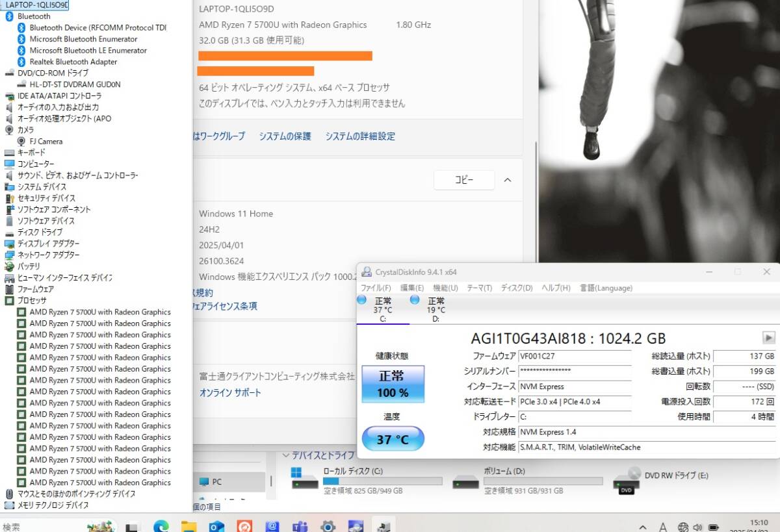Image resolution: width=780 pixels, height=532 pixels.
Task: Select Microsoft Bluetooth Enumerator device
Action: pos(83,39)
